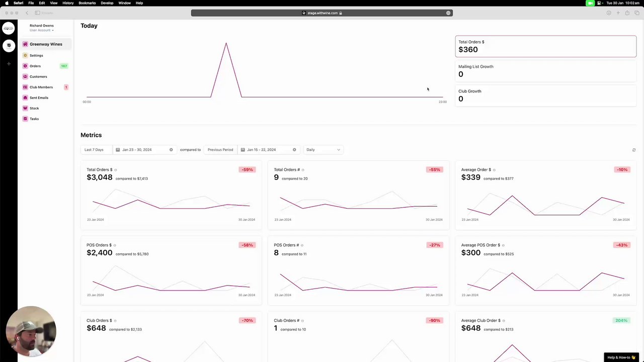Open the Bookmarks menu in menu bar

pyautogui.click(x=87, y=3)
